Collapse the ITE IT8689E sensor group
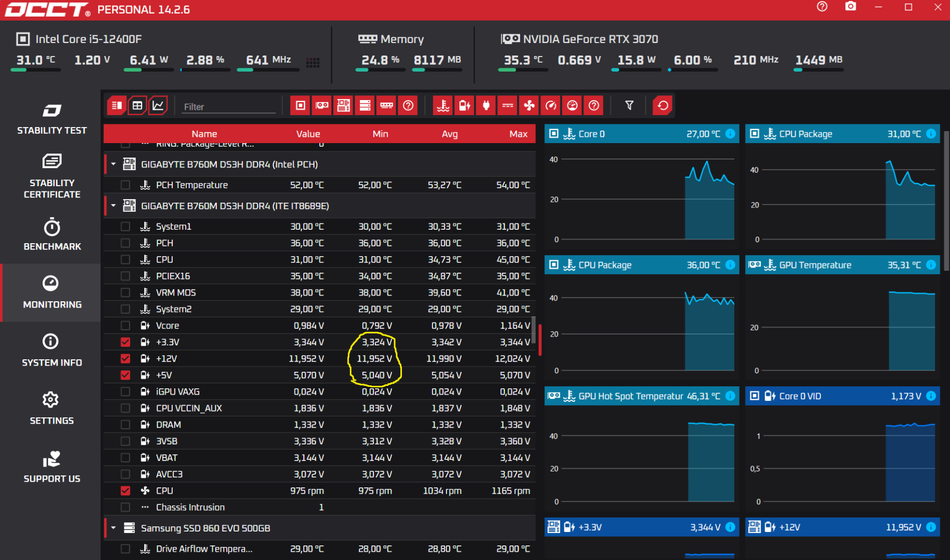The height and width of the screenshot is (560, 950). tap(114, 206)
